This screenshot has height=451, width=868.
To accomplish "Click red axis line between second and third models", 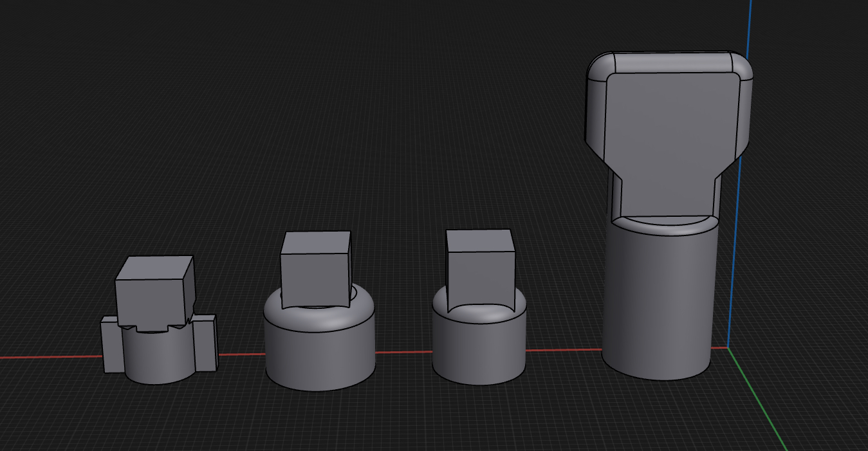I will tap(403, 352).
